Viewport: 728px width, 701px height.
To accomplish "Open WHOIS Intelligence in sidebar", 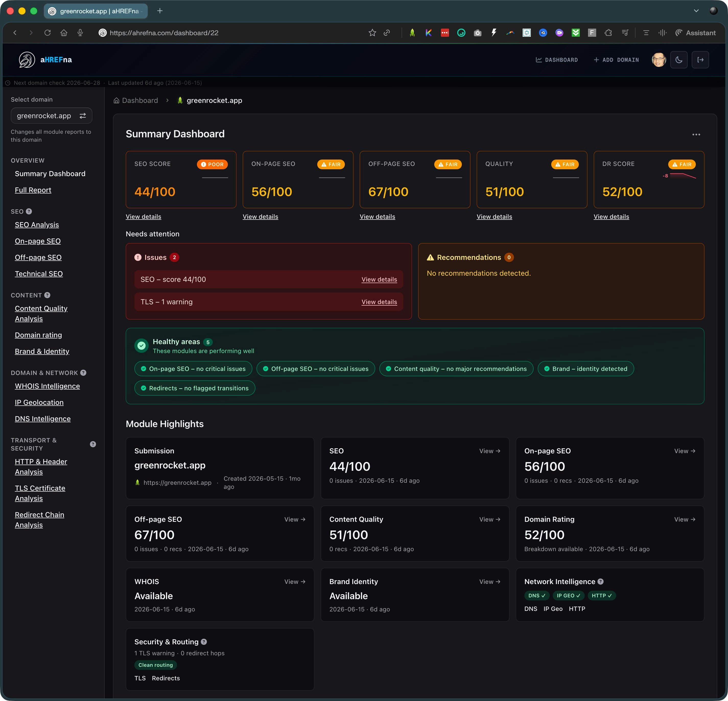I will (47, 386).
